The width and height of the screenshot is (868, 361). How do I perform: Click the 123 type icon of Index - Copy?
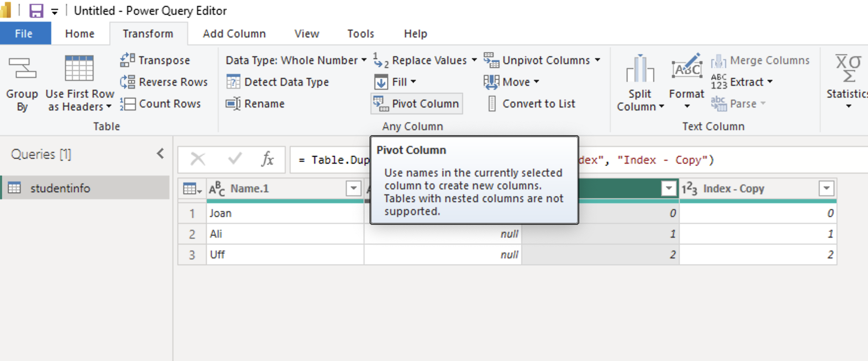pos(689,188)
